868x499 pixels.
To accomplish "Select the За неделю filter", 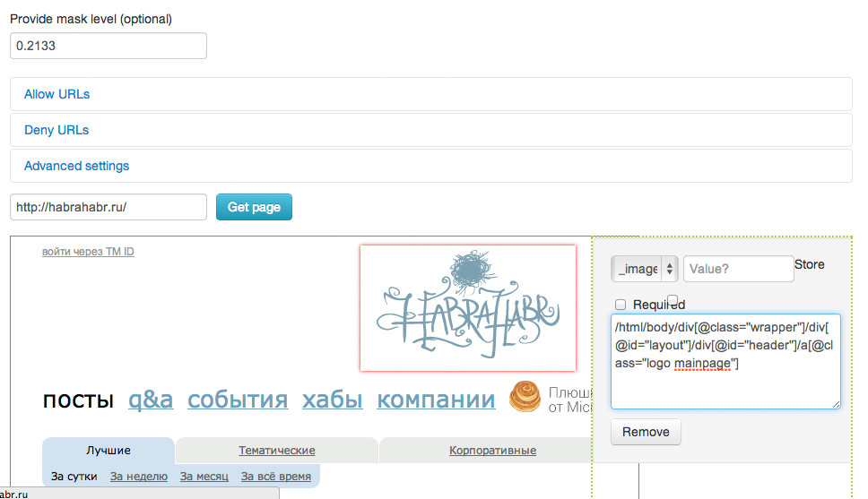I will pos(139,477).
